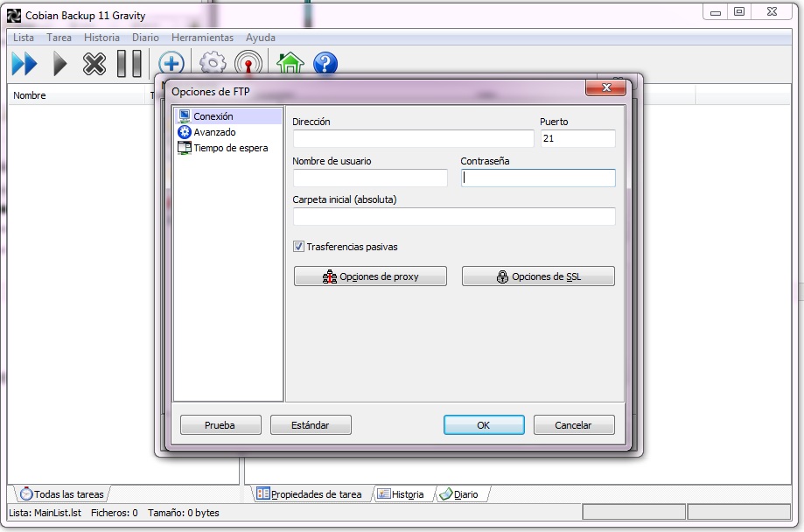Screen dimensions: 804x532
Task: Click the Prueba button
Action: point(220,425)
